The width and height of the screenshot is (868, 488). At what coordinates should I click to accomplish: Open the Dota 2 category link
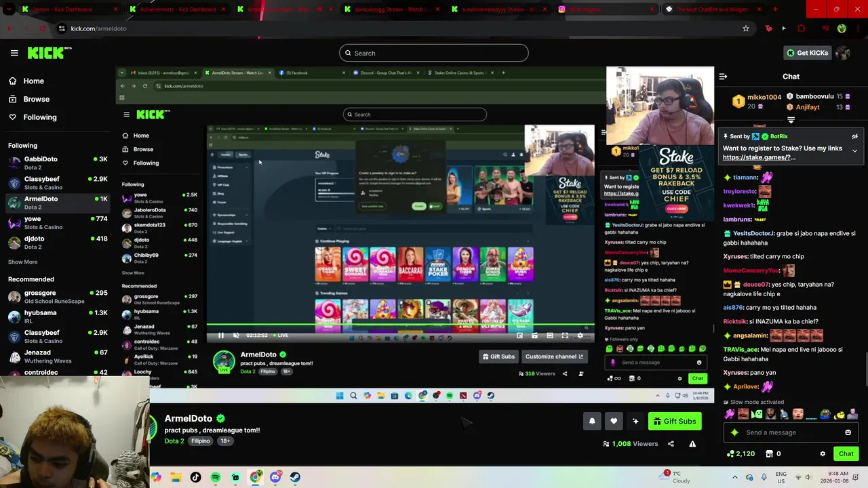point(174,441)
